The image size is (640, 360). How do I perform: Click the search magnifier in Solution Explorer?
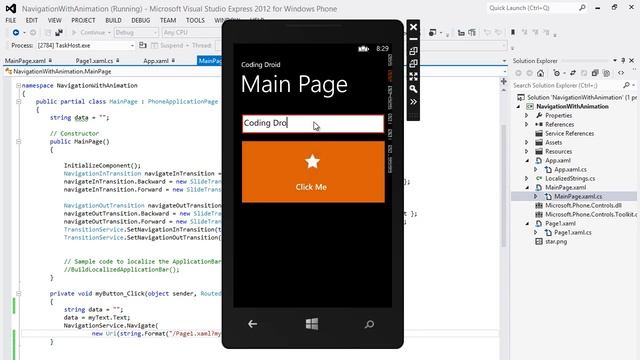coord(627,85)
